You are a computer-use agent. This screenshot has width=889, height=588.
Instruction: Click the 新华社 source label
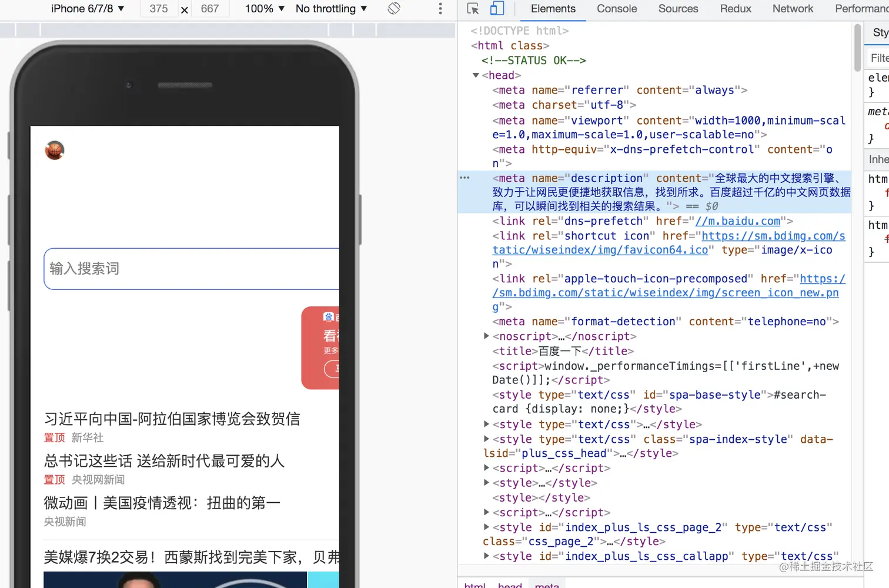point(88,437)
